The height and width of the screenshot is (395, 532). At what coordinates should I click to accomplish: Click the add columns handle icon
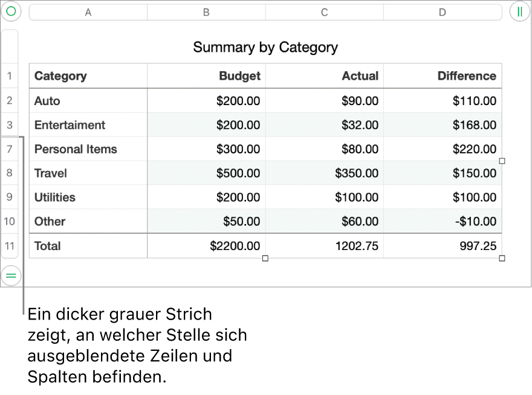pyautogui.click(x=519, y=11)
